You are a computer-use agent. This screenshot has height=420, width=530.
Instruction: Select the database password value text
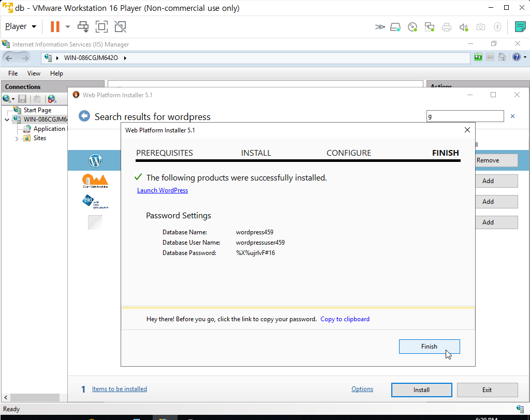pos(256,253)
